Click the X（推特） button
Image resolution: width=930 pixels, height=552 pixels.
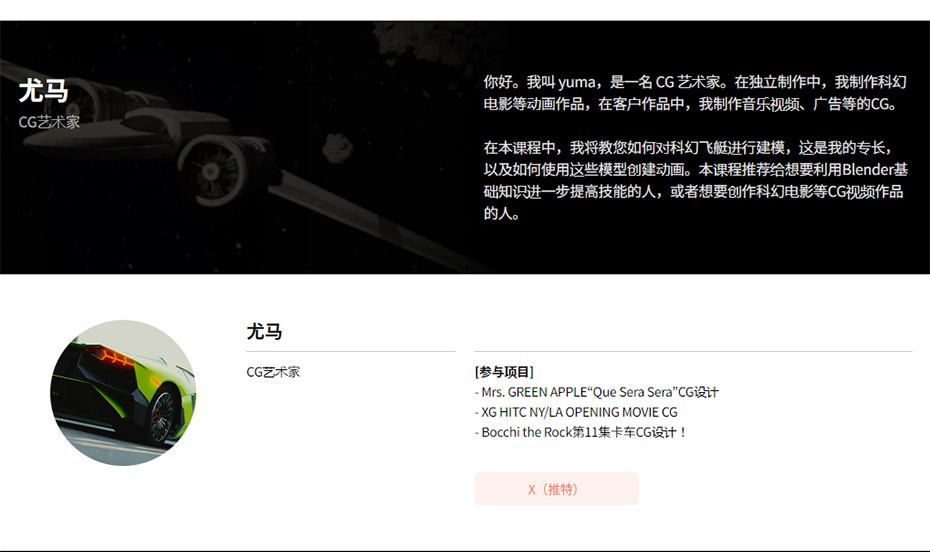point(556,489)
